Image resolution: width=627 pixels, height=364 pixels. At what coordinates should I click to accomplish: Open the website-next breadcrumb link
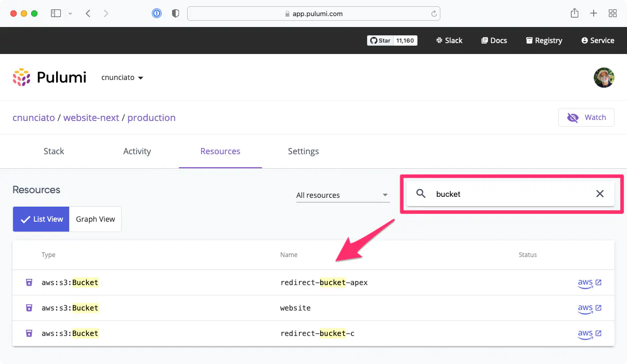92,117
